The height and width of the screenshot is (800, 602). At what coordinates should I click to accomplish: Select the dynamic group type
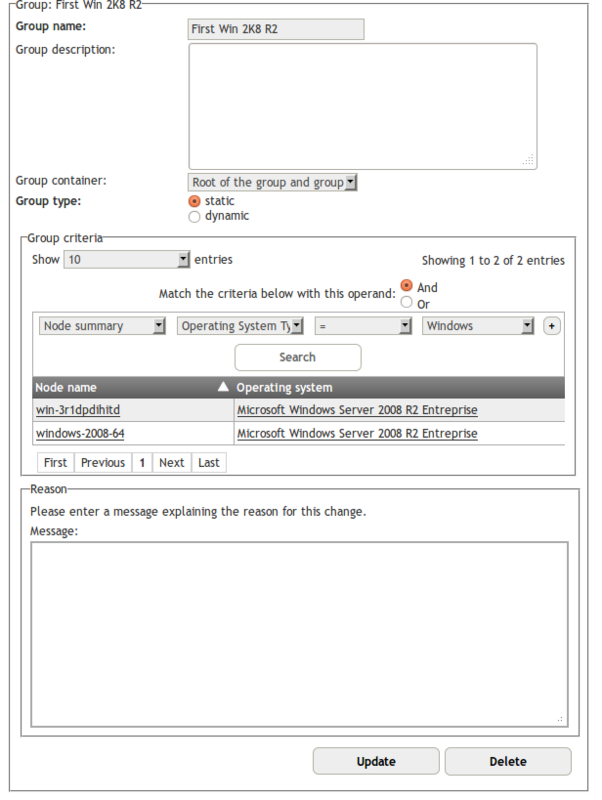[194, 216]
